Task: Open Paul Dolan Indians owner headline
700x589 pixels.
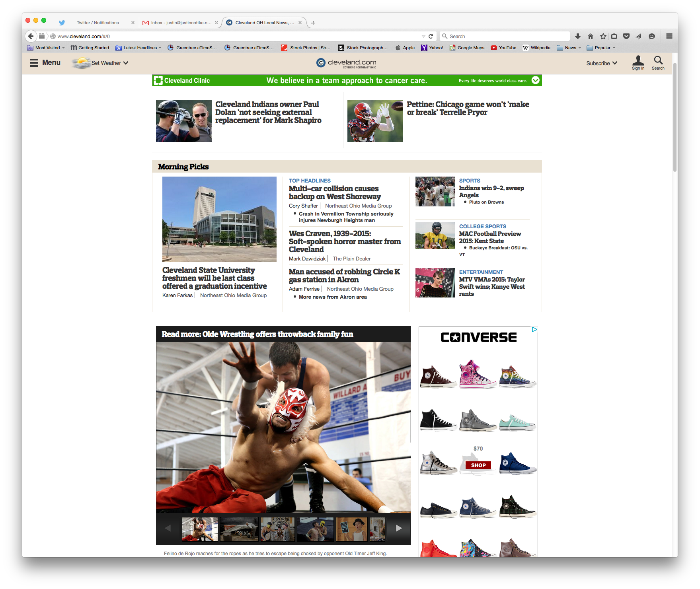Action: (268, 112)
